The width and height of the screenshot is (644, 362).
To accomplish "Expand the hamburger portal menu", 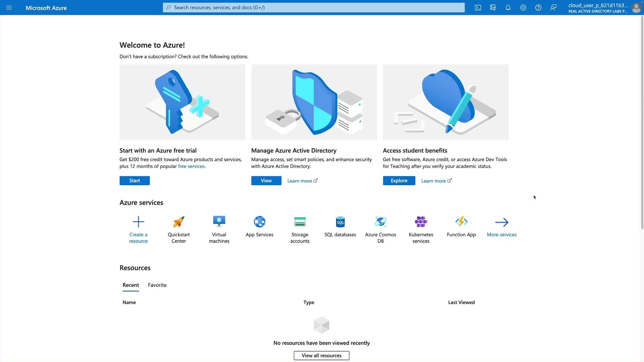I will point(9,7).
